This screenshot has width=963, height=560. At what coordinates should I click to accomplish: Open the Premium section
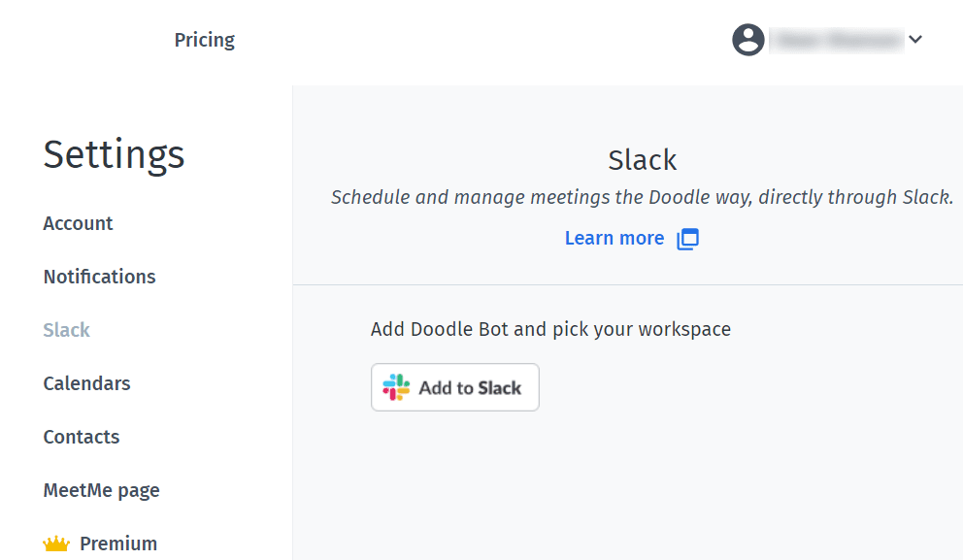pos(118,544)
